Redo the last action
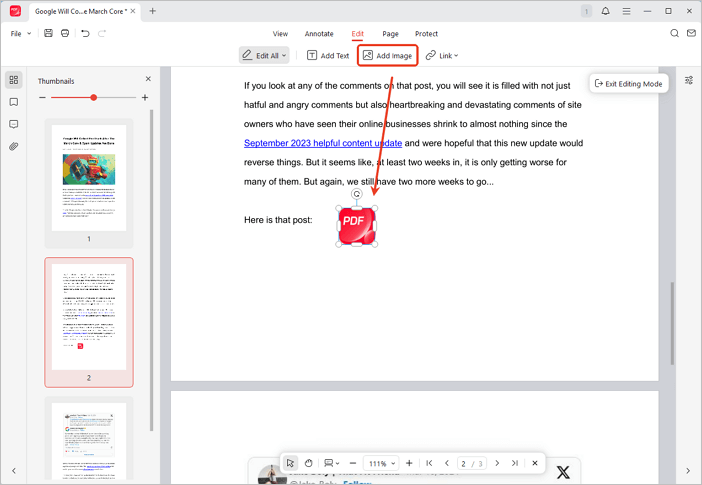This screenshot has height=485, width=702. [102, 33]
